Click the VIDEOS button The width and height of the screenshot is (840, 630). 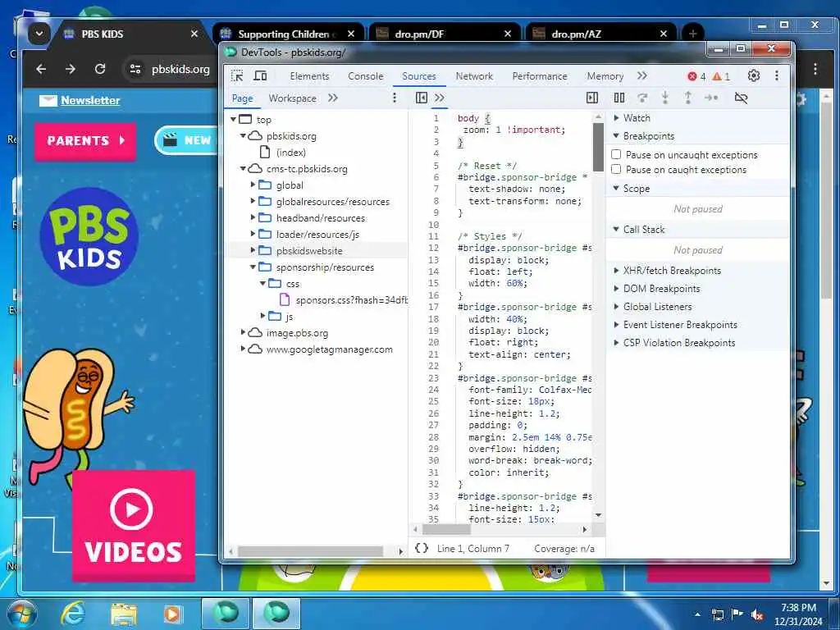(134, 525)
